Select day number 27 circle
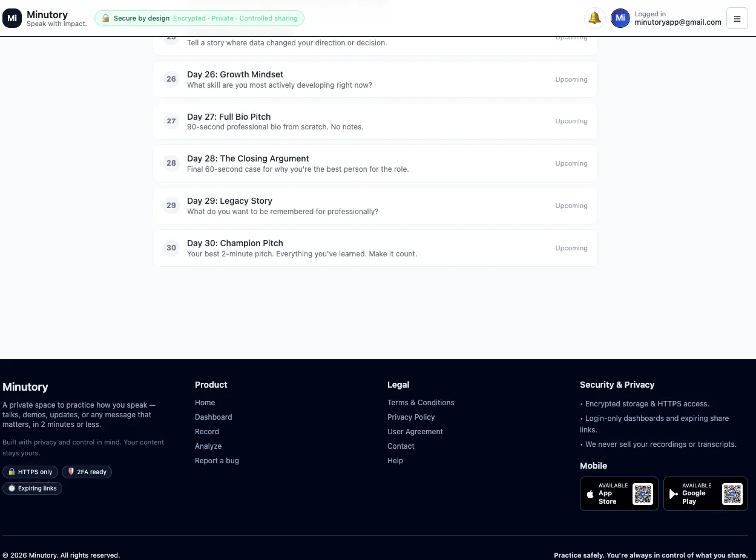The width and height of the screenshot is (756, 560). [x=171, y=121]
